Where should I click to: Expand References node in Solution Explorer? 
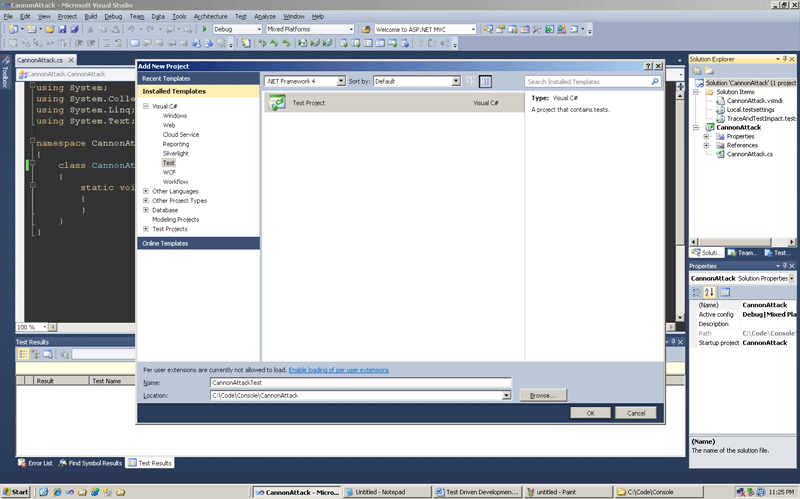pos(707,145)
